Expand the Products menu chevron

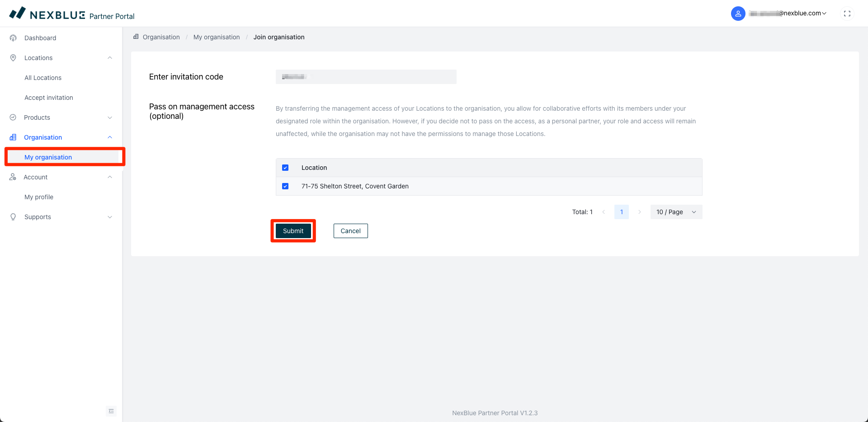coord(110,117)
